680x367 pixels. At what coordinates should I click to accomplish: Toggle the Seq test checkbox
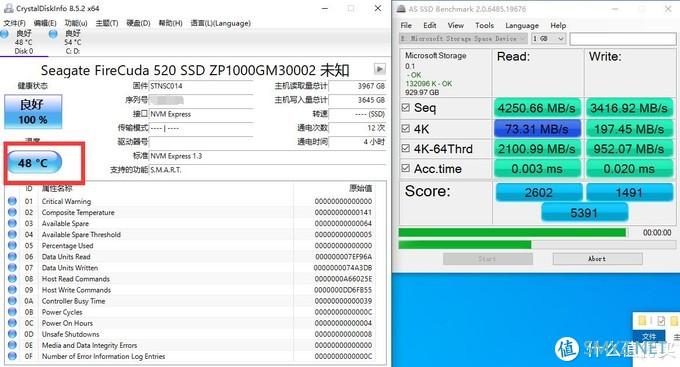point(405,108)
